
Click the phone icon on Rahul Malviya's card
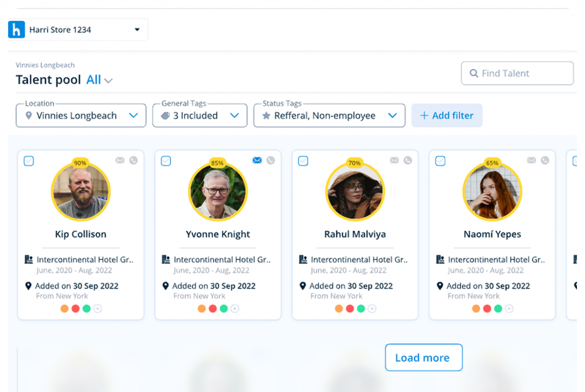click(408, 160)
